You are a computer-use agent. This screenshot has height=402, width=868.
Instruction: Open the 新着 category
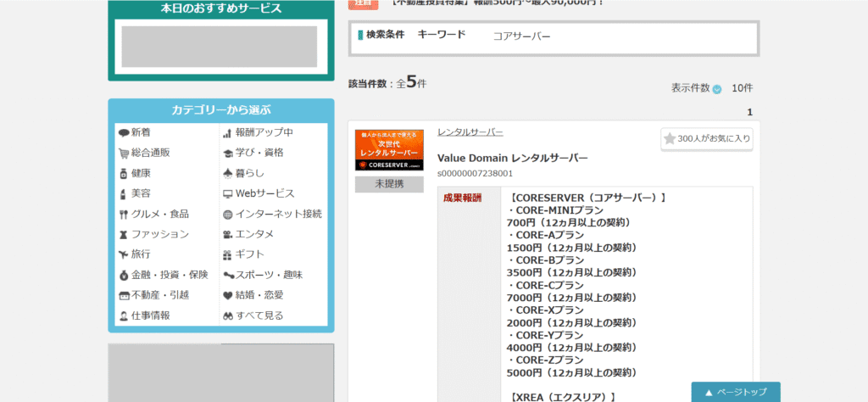(141, 132)
